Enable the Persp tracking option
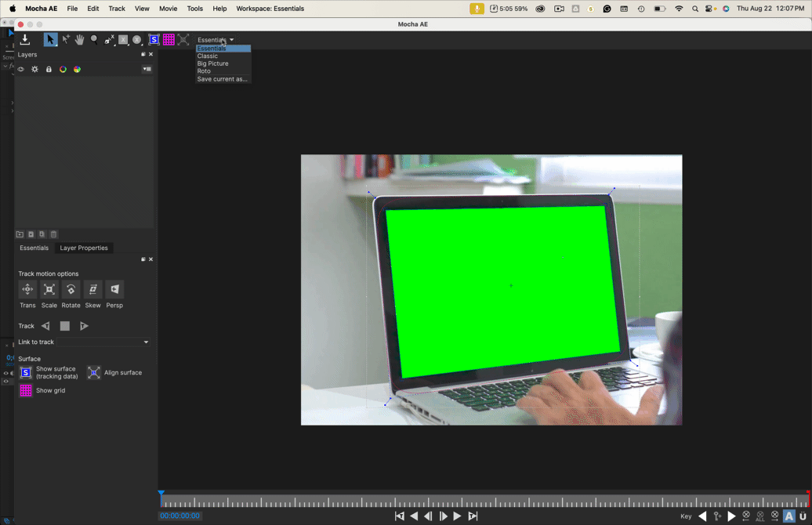 114,289
